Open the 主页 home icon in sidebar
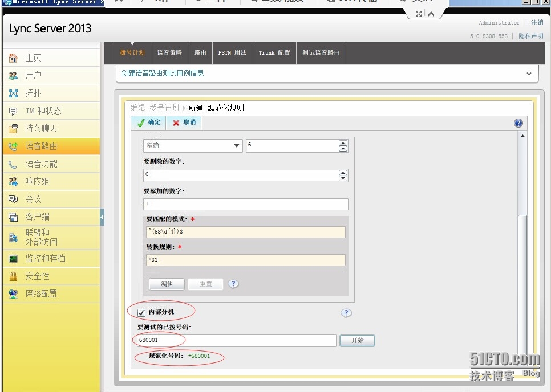Viewport: 551px width, 392px height. (13, 58)
